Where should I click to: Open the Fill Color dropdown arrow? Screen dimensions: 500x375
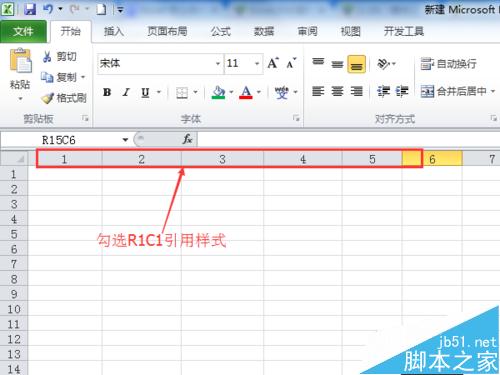pyautogui.click(x=231, y=92)
